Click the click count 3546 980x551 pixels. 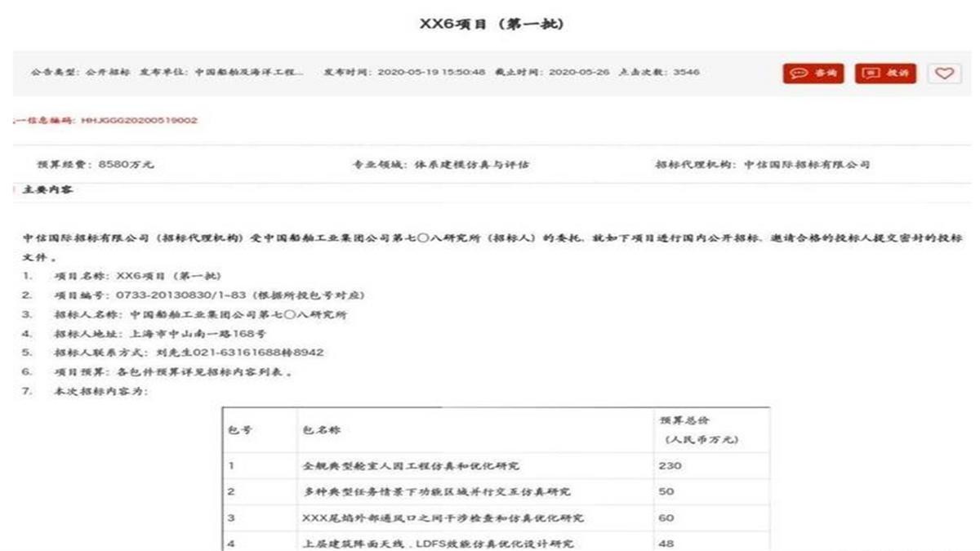pos(686,72)
